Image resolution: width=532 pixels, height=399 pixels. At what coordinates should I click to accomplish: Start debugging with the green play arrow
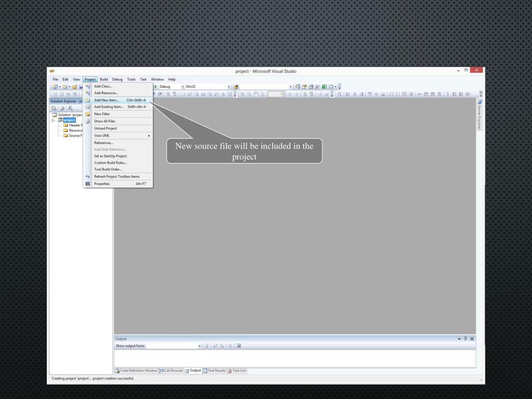click(x=156, y=87)
